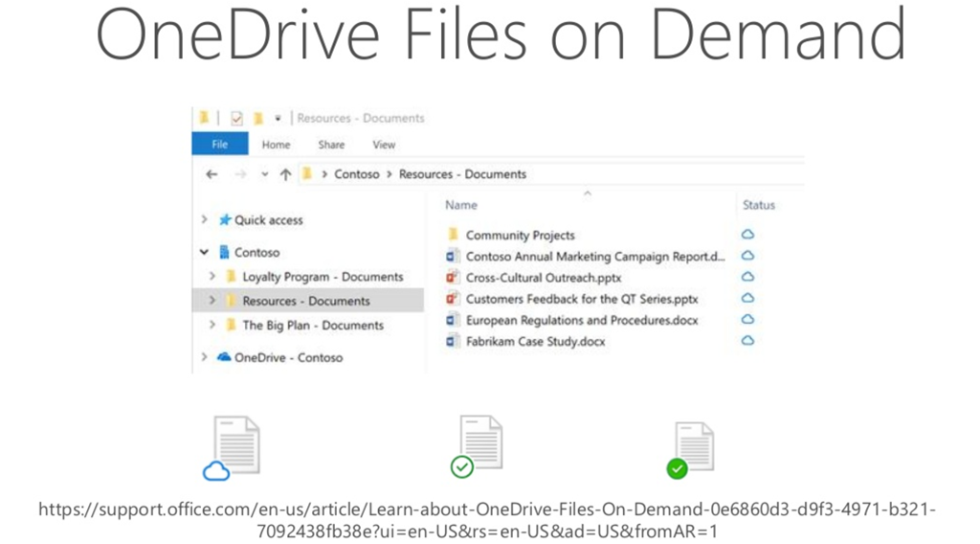The height and width of the screenshot is (544, 980).
Task: Open the support.office.com Files On-Demand URL
Action: pos(487,520)
